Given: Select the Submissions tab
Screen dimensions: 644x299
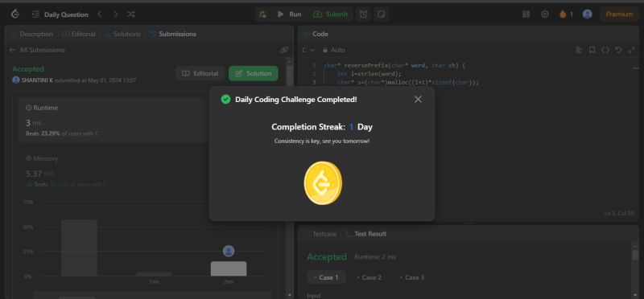Looking at the screenshot, I should (x=173, y=34).
